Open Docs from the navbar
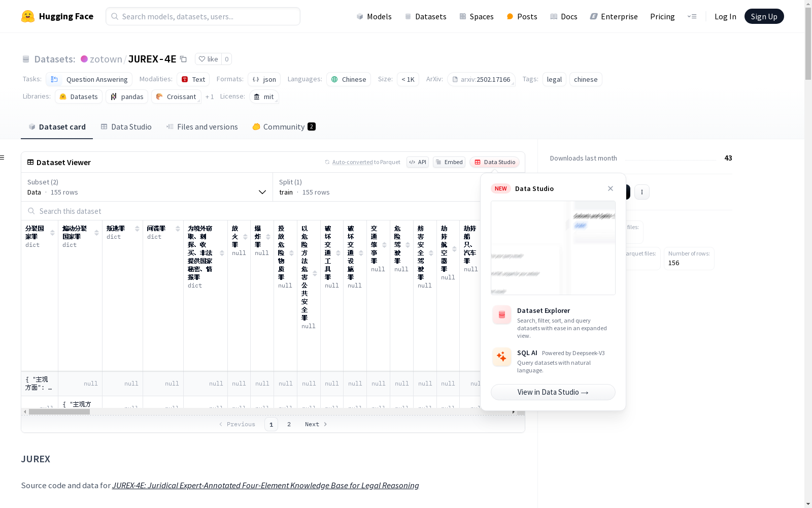Viewport: 812px width, 508px height. 563,16
